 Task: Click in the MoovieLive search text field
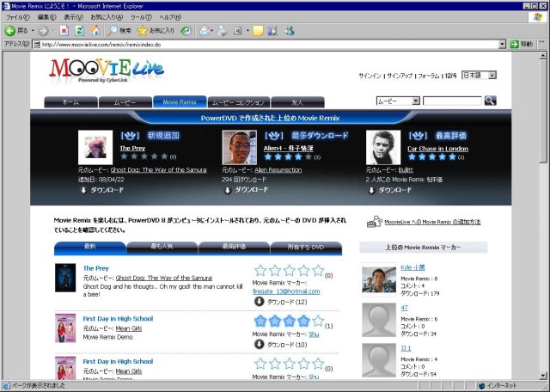pyautogui.click(x=452, y=101)
